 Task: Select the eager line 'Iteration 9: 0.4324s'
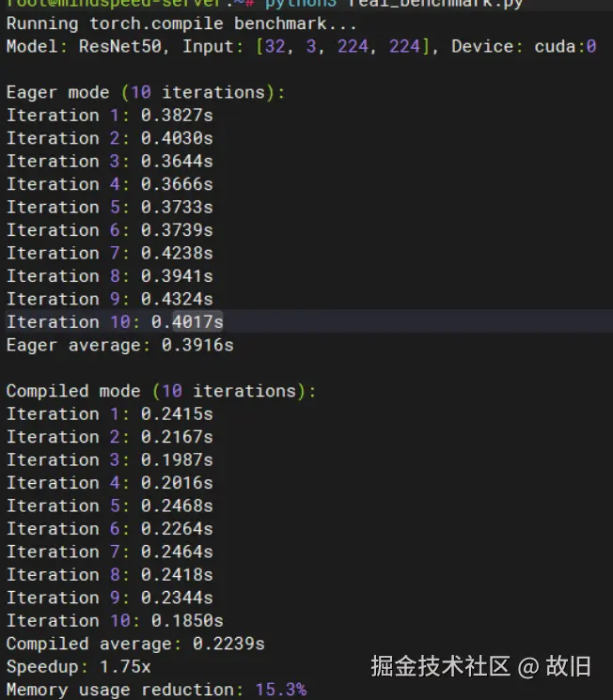click(x=109, y=299)
